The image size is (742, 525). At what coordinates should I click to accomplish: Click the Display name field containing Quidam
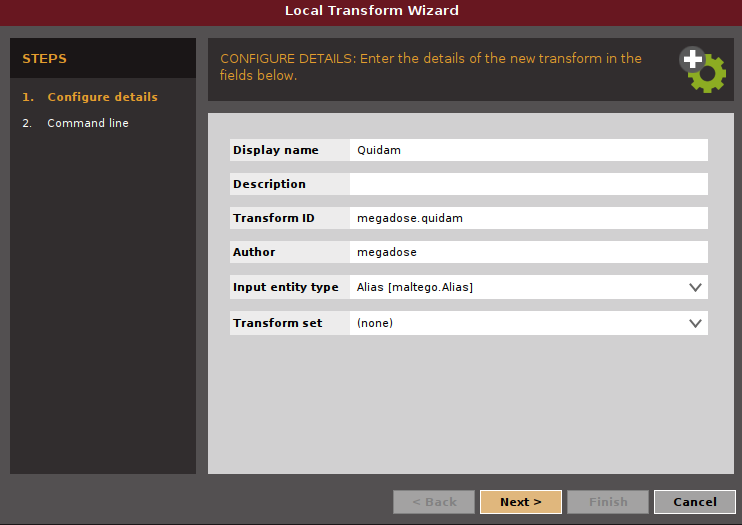tap(529, 150)
